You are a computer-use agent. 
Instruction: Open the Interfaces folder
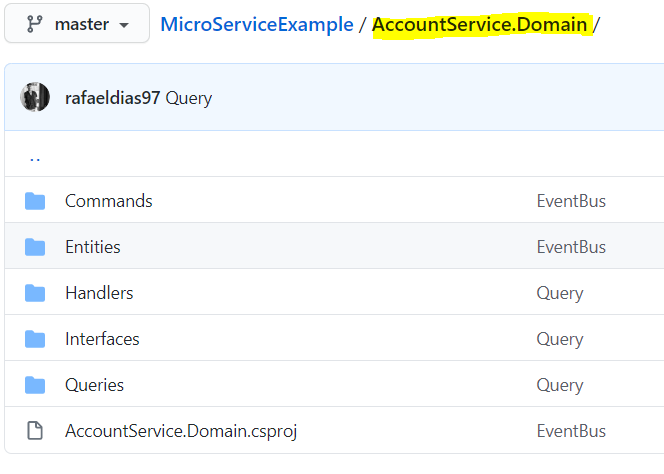[102, 339]
